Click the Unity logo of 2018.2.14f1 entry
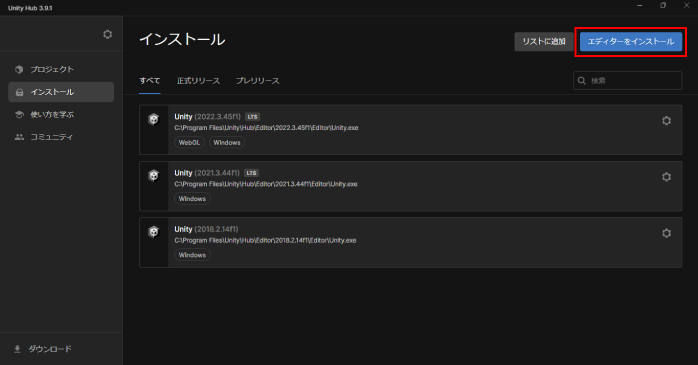This screenshot has width=698, height=365. [154, 232]
